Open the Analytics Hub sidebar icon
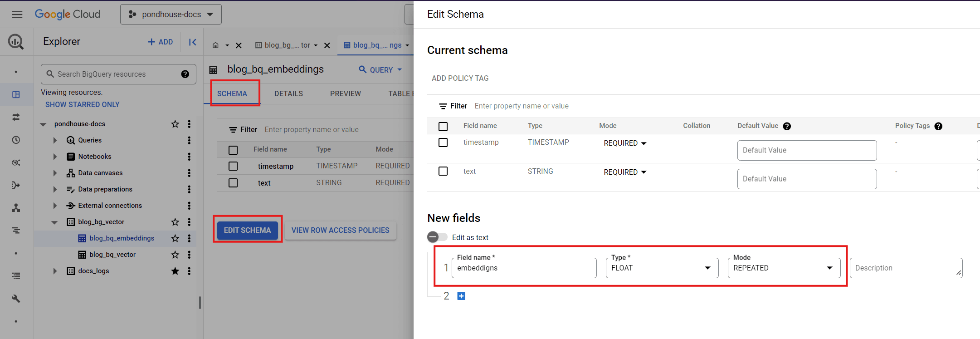 pyautogui.click(x=16, y=162)
